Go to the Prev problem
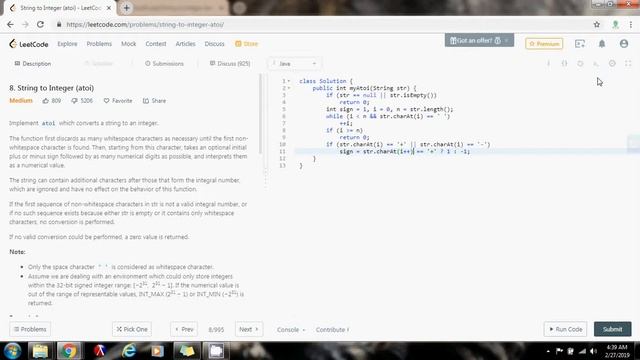Screen dimensions: 640x360 click(184, 329)
